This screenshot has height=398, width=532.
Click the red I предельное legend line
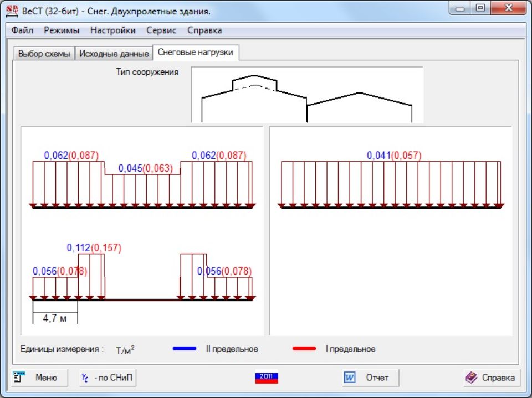click(304, 349)
